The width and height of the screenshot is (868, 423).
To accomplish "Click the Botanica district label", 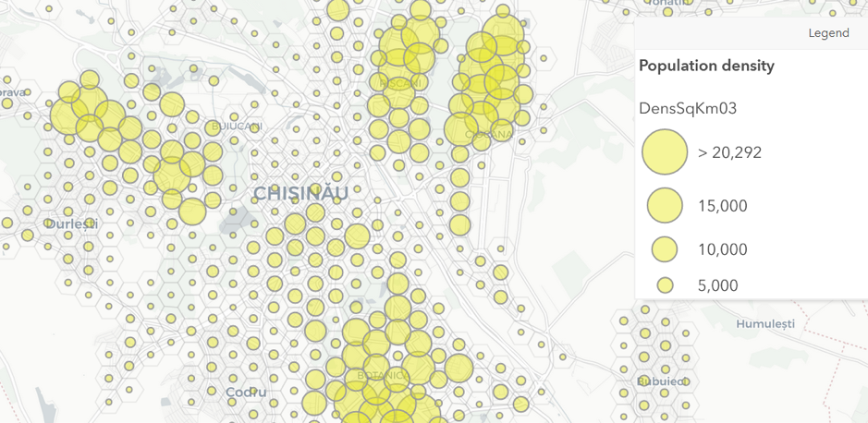I will click(382, 375).
